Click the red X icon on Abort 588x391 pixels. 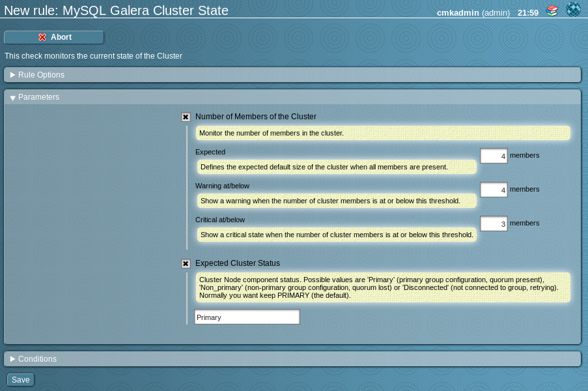42,37
